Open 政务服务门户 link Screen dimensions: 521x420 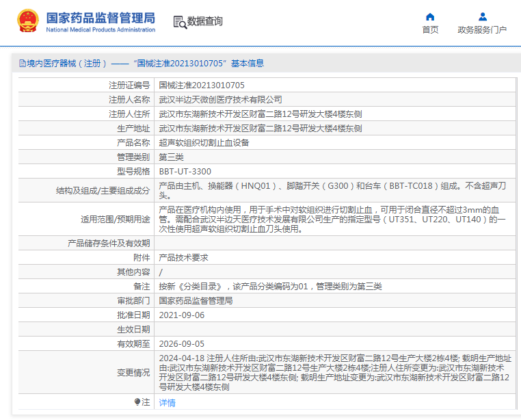pos(482,30)
